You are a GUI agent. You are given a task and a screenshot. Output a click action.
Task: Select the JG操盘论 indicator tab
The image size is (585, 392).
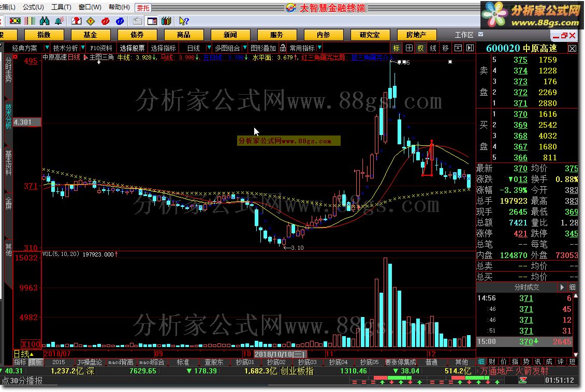(x=90, y=362)
